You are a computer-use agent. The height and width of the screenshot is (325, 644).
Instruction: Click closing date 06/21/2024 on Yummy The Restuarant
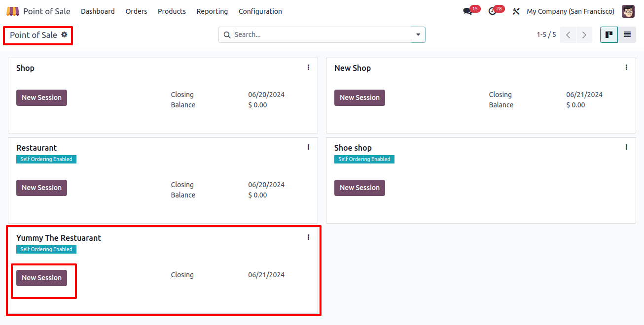click(266, 275)
